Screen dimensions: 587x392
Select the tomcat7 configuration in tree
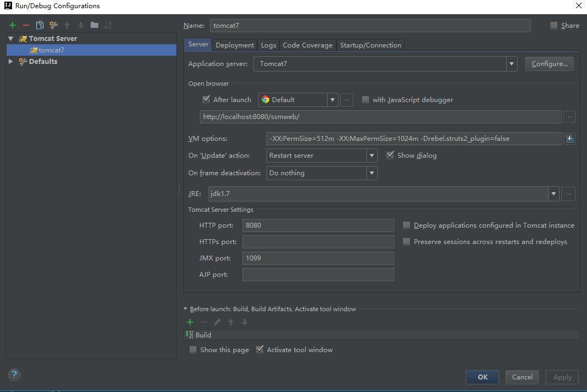[x=51, y=50]
